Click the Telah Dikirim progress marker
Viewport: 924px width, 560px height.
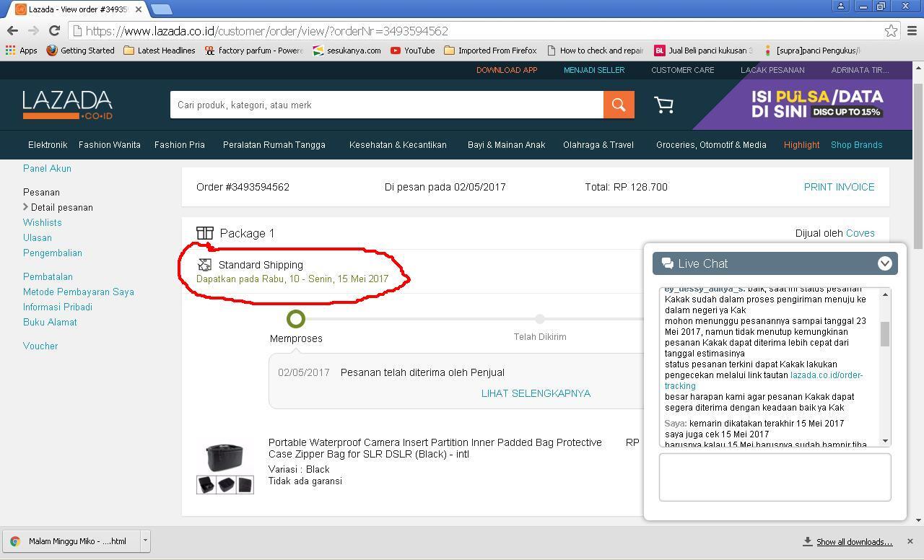tap(539, 318)
